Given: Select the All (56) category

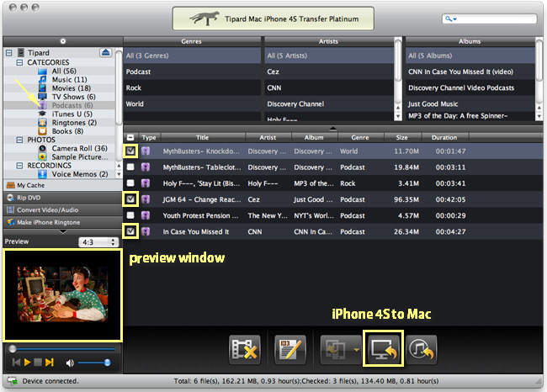Looking at the screenshot, I should pos(64,71).
